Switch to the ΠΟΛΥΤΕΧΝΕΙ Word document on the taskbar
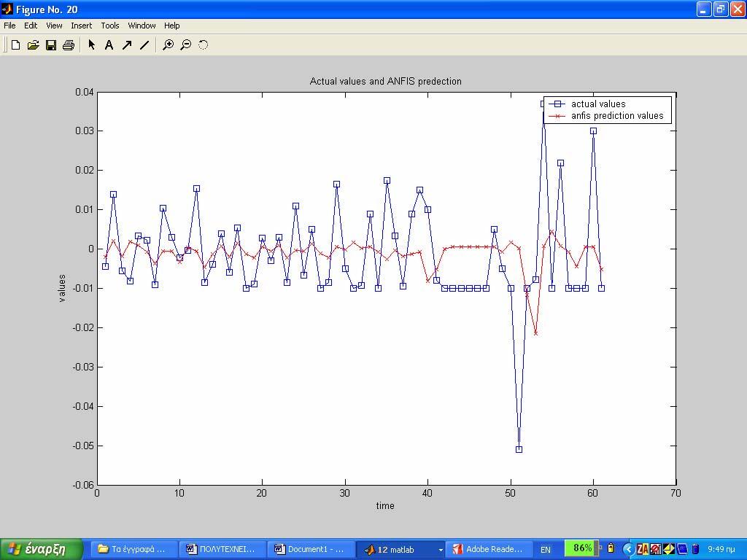The width and height of the screenshot is (747, 560). (222, 549)
